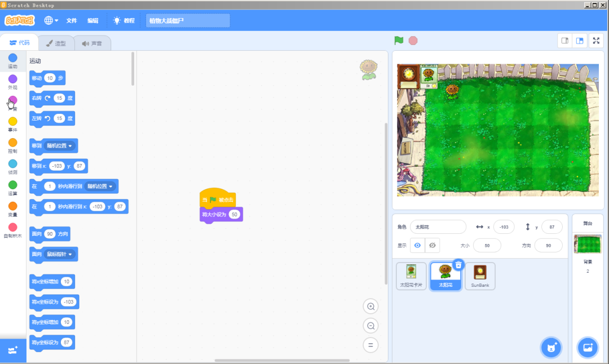609x364 pixels.
Task: Select the stage backdrop thumbnail
Action: (588, 244)
